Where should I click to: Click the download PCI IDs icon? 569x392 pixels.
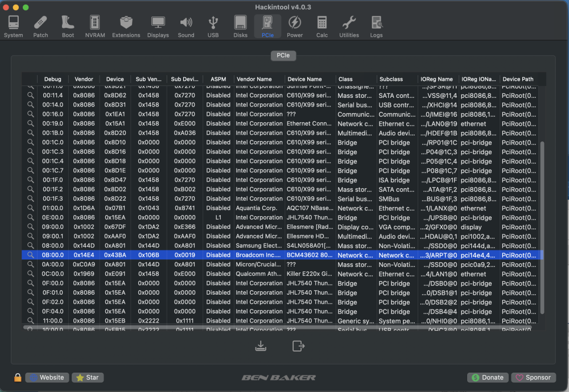point(261,346)
